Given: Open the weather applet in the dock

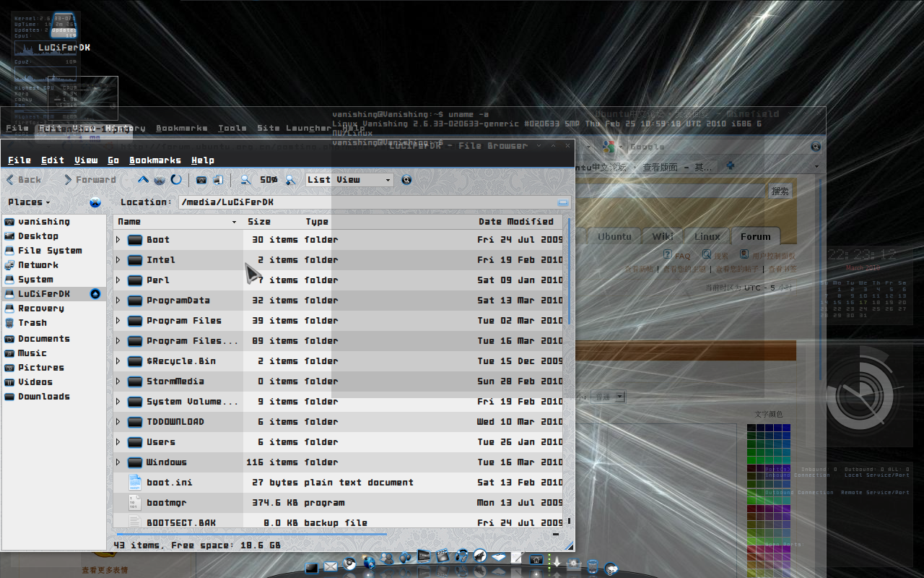Looking at the screenshot, I should pyautogui.click(x=611, y=569).
